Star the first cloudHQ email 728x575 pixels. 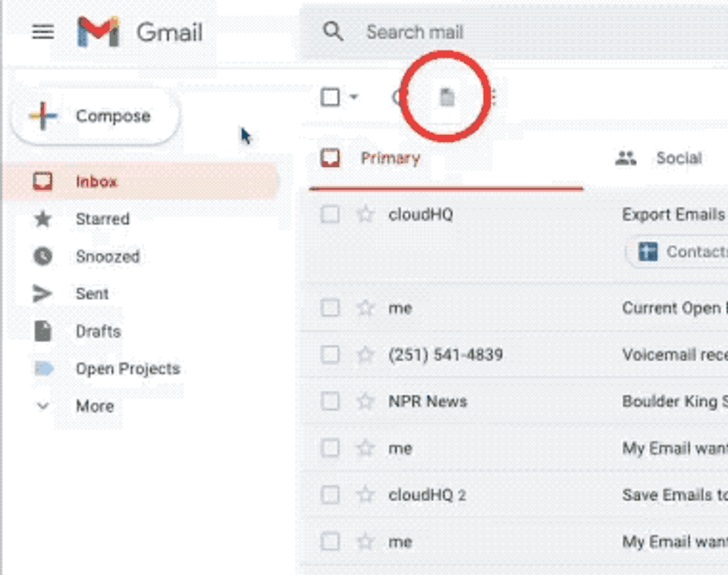pos(366,215)
